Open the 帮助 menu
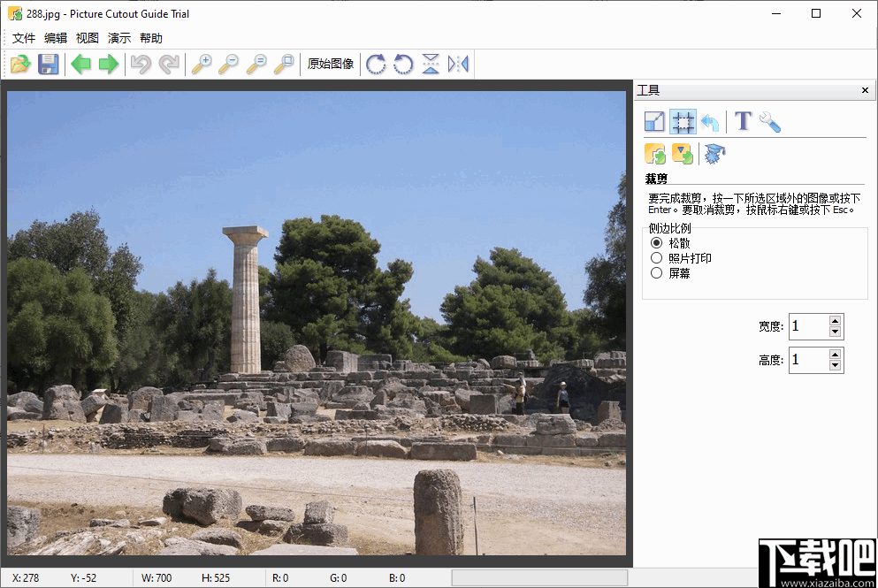This screenshot has width=878, height=588. 151,38
